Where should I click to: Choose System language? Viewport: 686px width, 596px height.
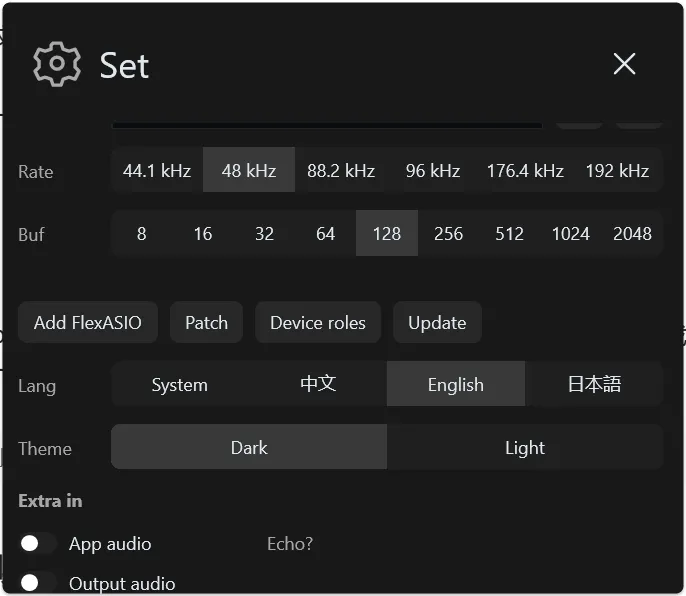pos(180,384)
